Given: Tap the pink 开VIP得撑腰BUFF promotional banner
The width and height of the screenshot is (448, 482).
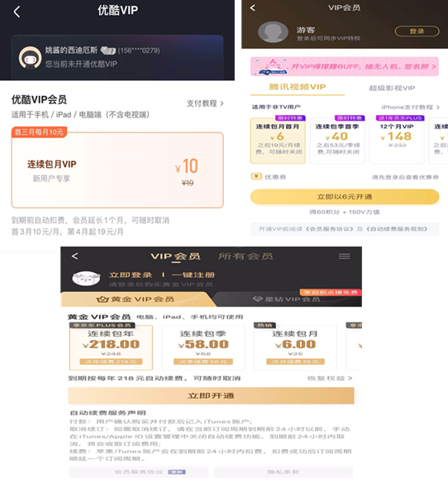Looking at the screenshot, I should pos(345,66).
